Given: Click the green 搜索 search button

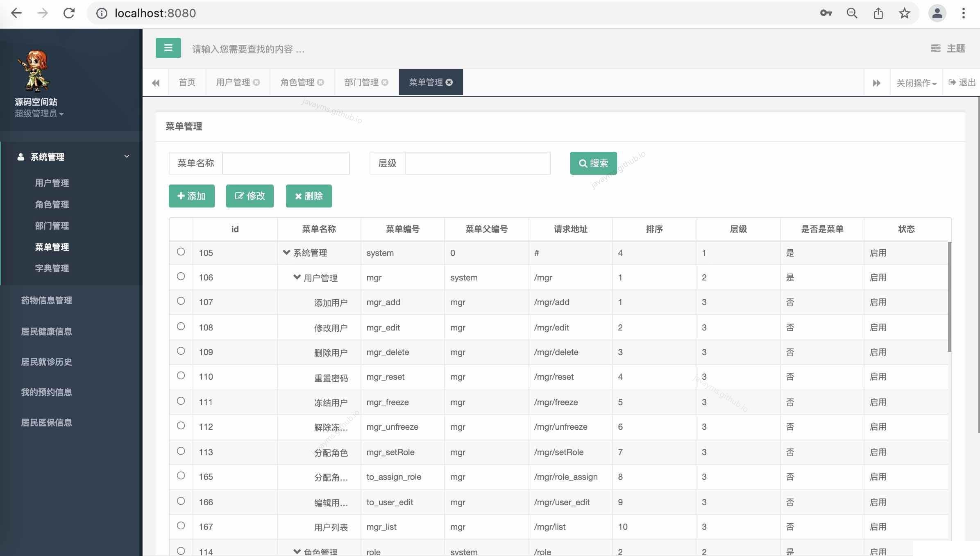Looking at the screenshot, I should (x=593, y=163).
